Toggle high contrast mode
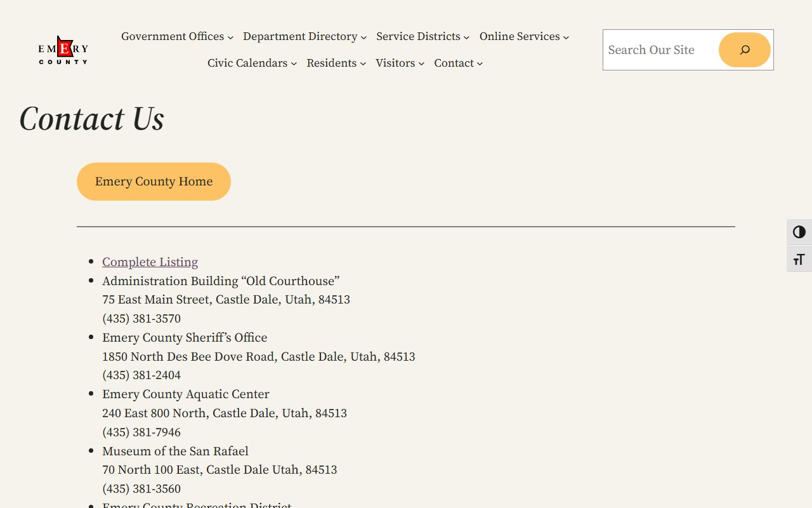The image size is (812, 508). (799, 232)
